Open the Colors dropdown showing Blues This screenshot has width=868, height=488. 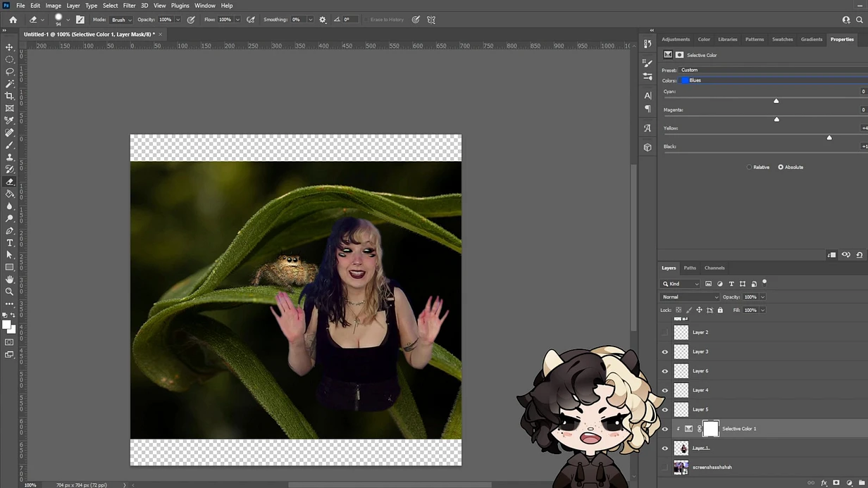coord(774,80)
